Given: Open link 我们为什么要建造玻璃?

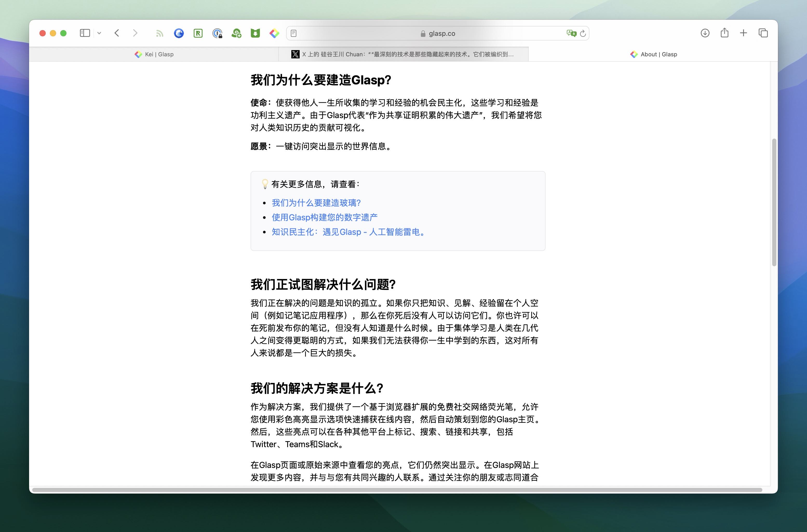Looking at the screenshot, I should (316, 203).
